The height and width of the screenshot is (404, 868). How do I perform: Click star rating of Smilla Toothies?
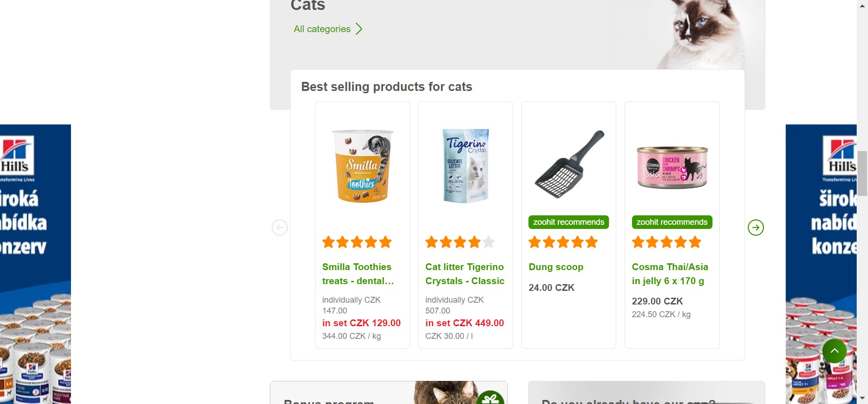[357, 242]
